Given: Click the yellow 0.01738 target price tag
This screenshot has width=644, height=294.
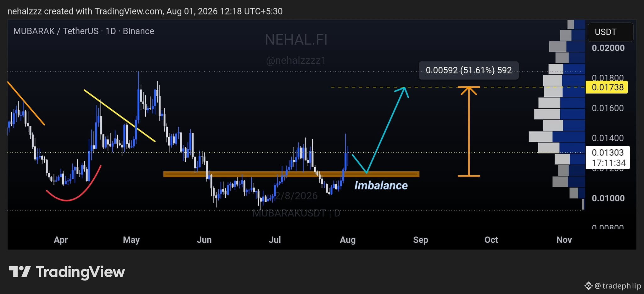Looking at the screenshot, I should click(x=607, y=87).
